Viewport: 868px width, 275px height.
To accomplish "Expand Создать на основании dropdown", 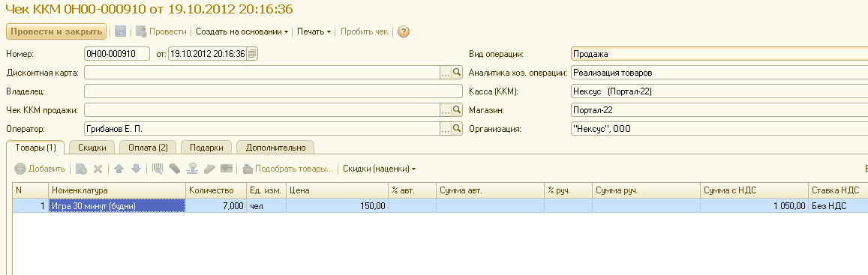I will pyautogui.click(x=242, y=31).
